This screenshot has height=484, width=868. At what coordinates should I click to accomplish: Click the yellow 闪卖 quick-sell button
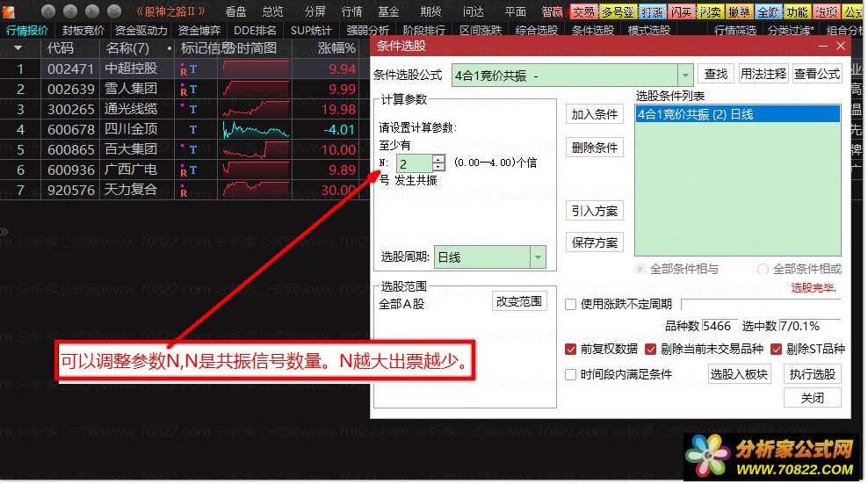point(710,11)
